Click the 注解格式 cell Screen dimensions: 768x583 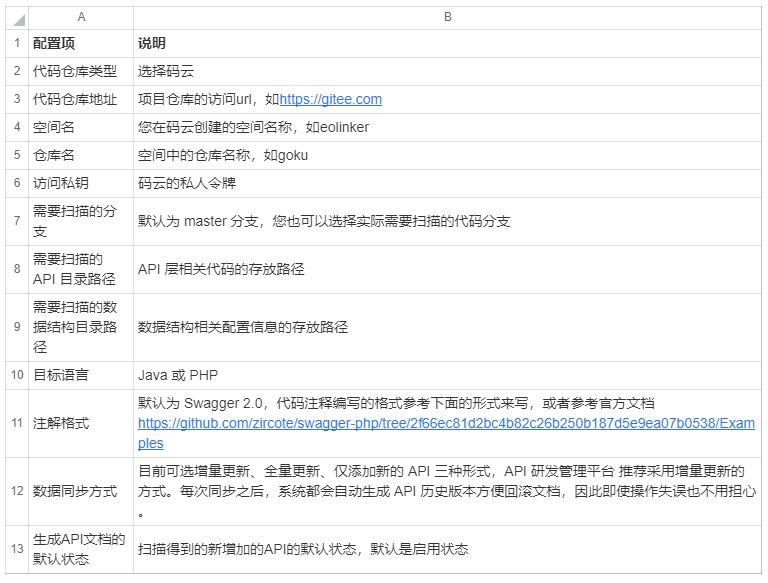point(61,424)
